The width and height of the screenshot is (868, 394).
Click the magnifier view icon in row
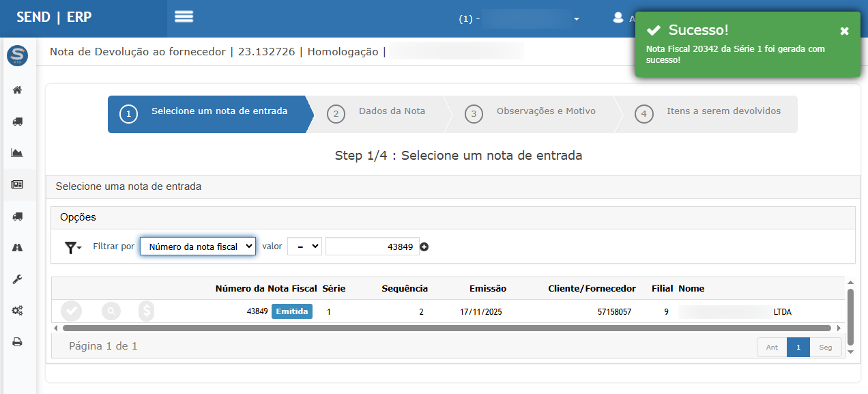point(110,311)
